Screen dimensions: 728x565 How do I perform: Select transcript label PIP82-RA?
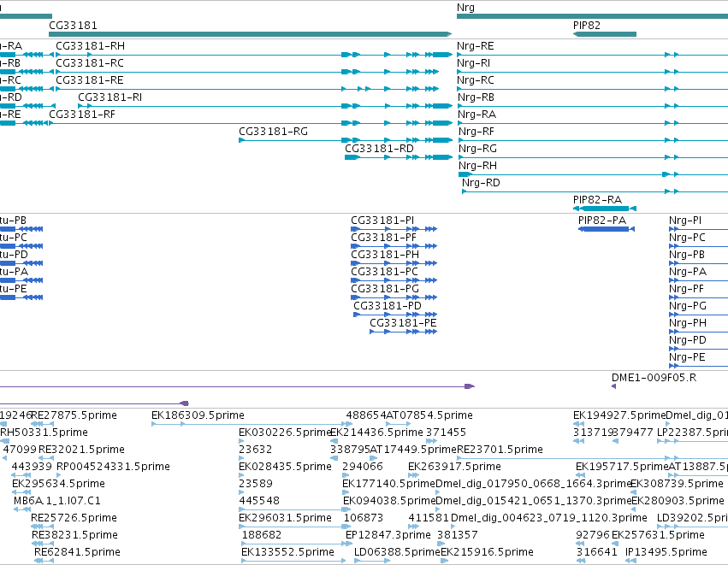[x=597, y=200]
